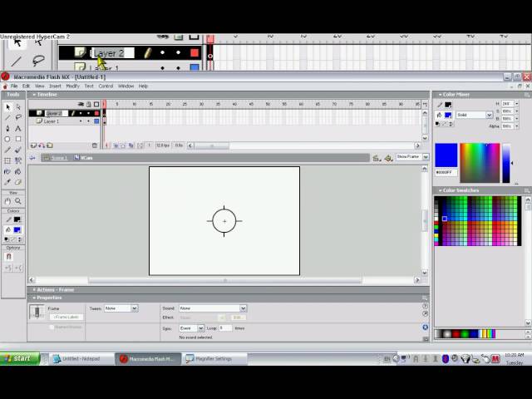The height and width of the screenshot is (399, 532).
Task: Toggle Edit Multiple Frames in the timeline
Action: pyautogui.click(x=131, y=145)
